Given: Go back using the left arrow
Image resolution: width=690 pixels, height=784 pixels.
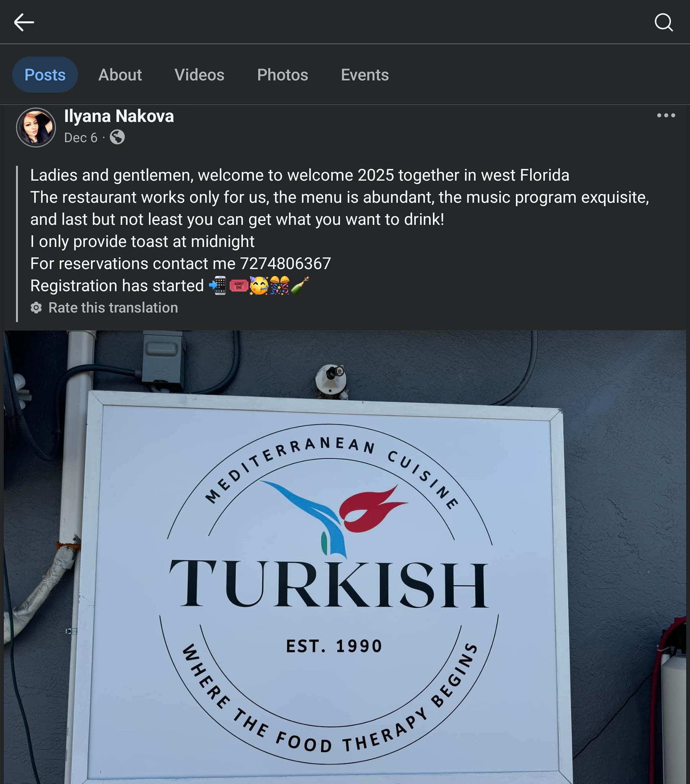Looking at the screenshot, I should (x=24, y=22).
